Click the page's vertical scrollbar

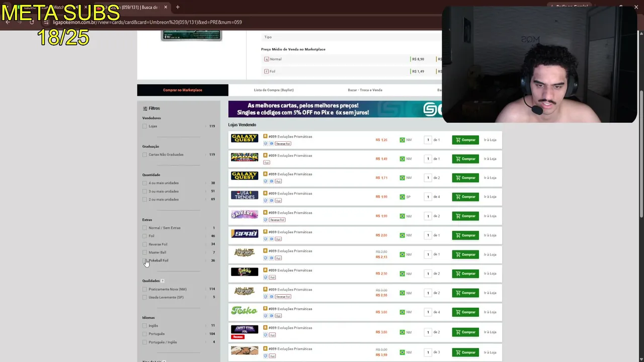point(641,153)
